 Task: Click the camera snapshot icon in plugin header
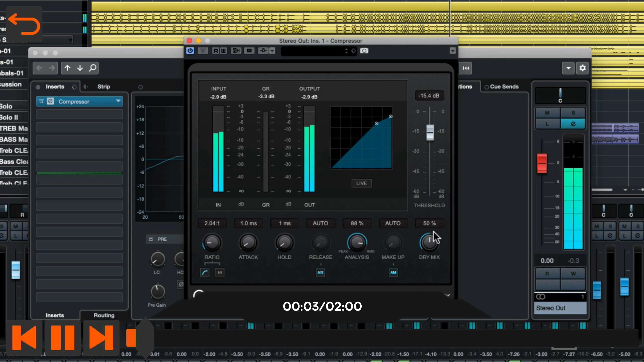click(x=364, y=51)
